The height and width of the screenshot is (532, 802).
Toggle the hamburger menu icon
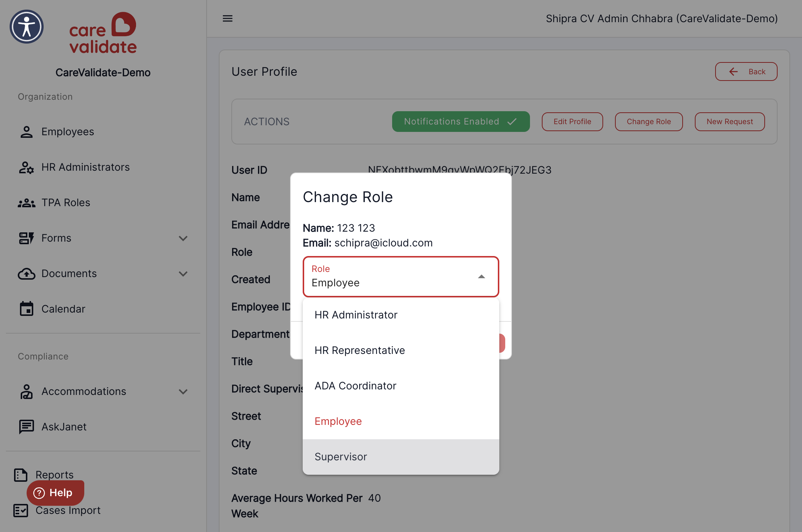click(x=228, y=18)
